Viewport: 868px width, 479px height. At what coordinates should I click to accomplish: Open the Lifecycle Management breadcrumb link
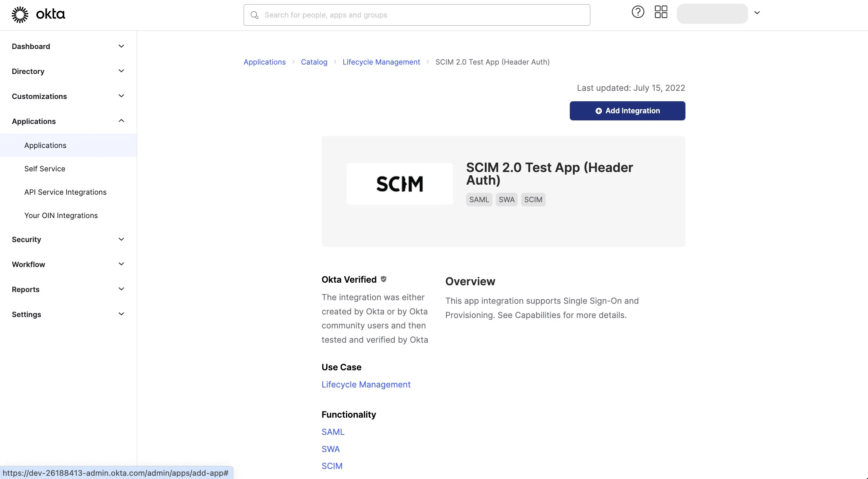point(381,62)
